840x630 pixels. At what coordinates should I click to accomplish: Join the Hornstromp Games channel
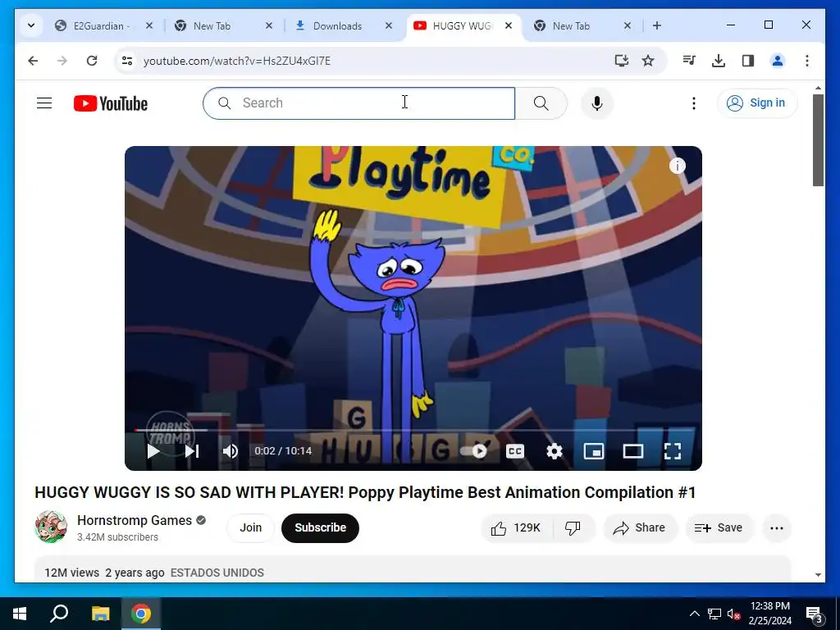click(251, 527)
